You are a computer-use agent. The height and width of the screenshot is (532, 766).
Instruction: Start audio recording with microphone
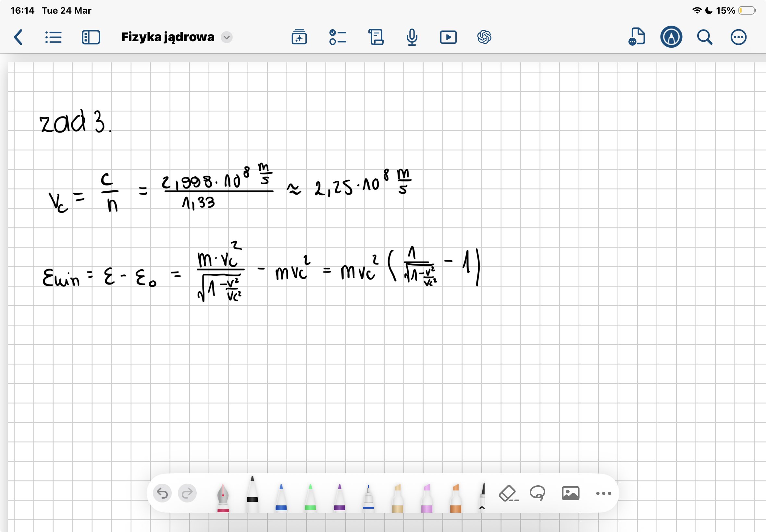click(x=412, y=37)
